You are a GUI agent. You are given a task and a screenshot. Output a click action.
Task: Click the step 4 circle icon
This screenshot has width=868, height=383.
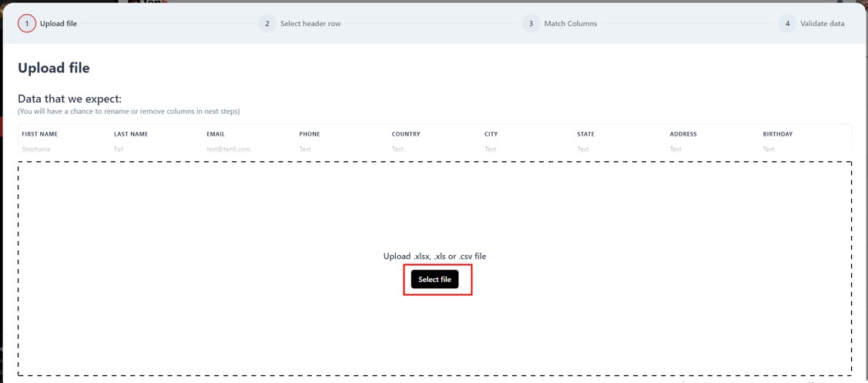pos(787,24)
